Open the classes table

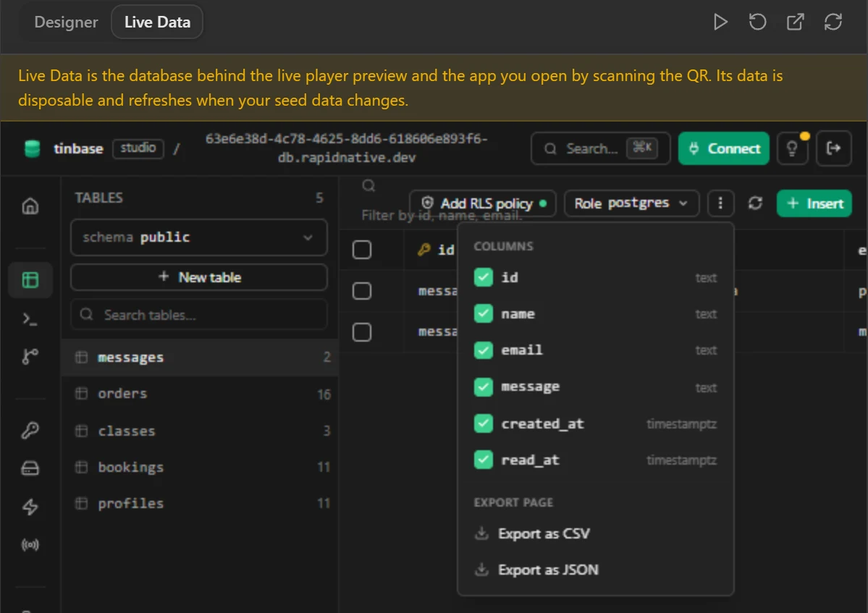pyautogui.click(x=199, y=431)
